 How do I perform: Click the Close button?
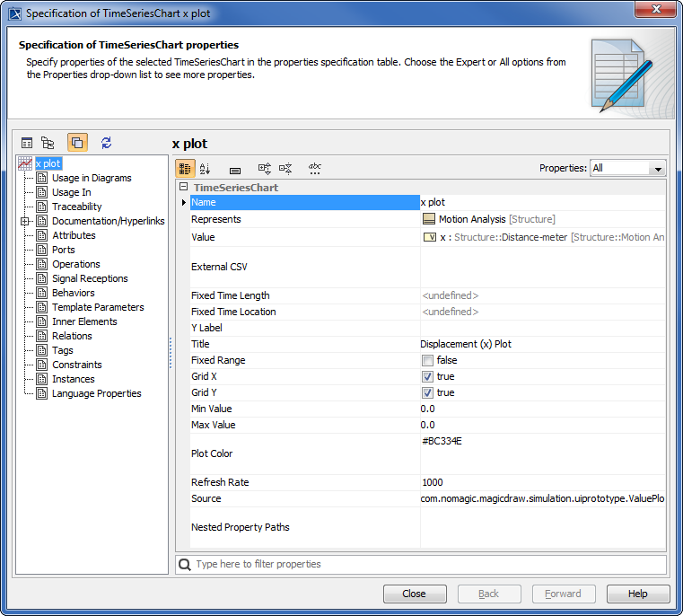(x=414, y=594)
